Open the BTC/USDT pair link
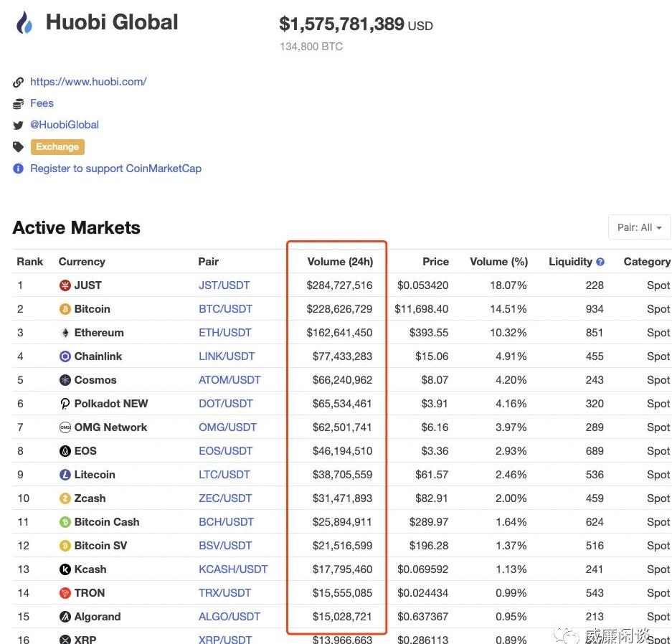 coord(225,309)
